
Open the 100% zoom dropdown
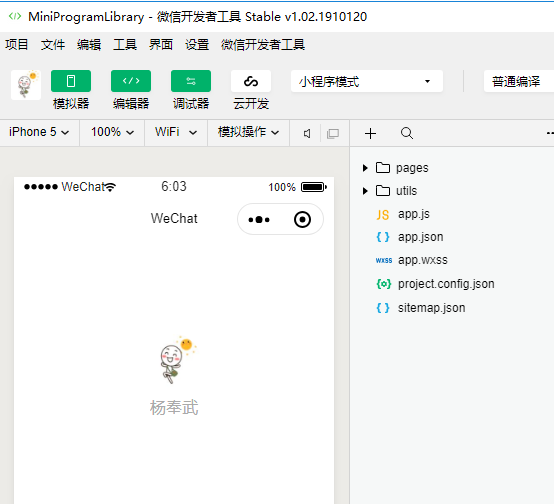click(x=112, y=132)
